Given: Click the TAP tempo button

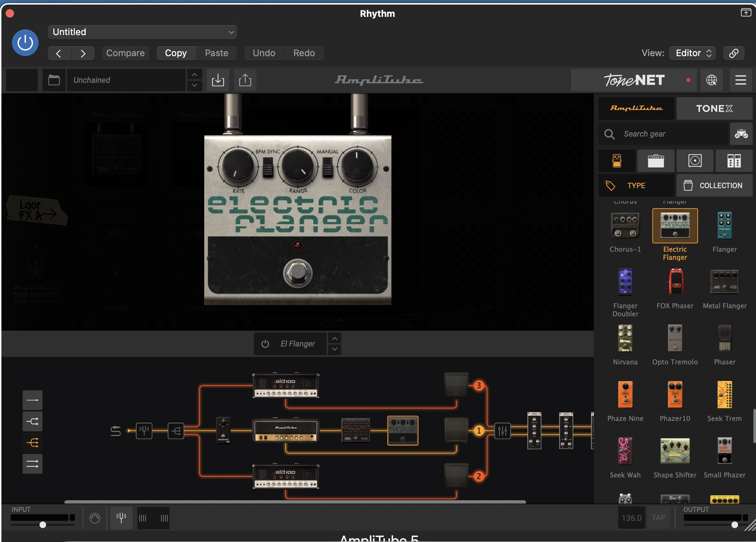Looking at the screenshot, I should point(658,518).
